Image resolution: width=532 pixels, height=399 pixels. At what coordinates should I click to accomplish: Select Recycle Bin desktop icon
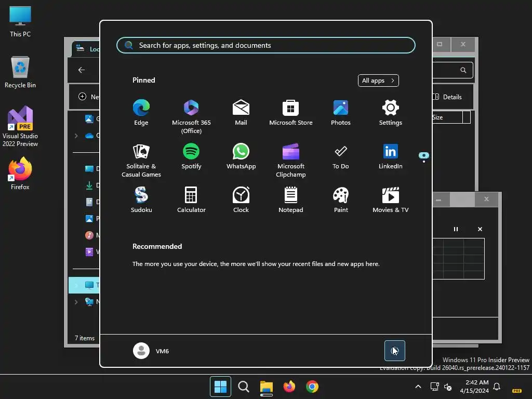click(20, 72)
